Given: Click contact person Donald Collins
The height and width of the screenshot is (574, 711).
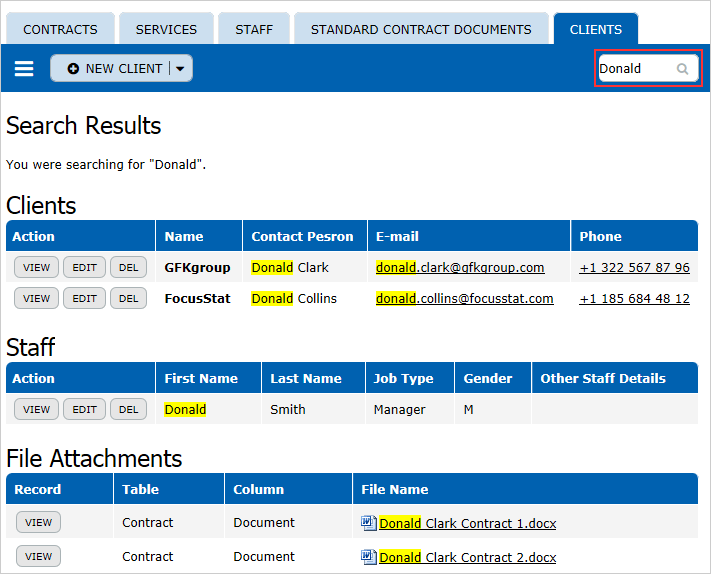Looking at the screenshot, I should tap(294, 298).
